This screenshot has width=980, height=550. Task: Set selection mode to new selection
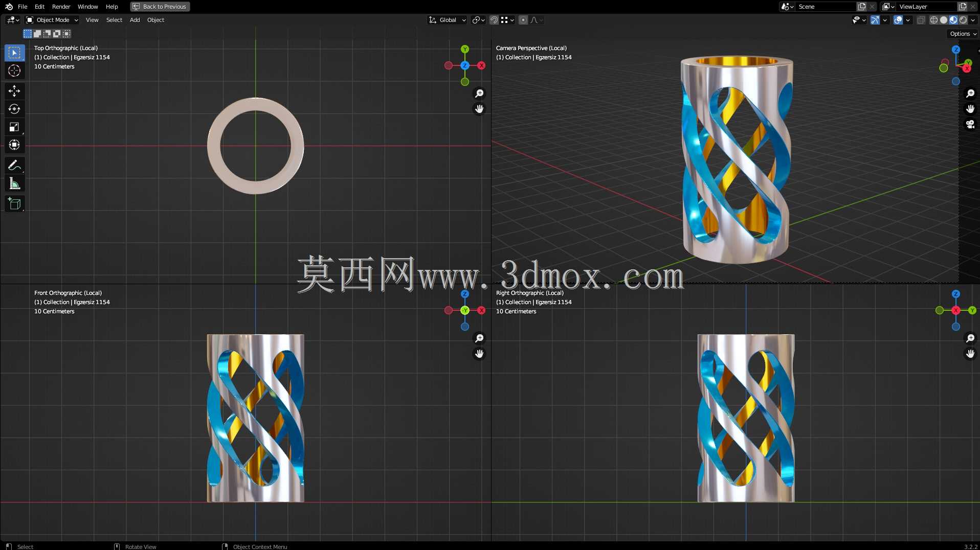[28, 34]
